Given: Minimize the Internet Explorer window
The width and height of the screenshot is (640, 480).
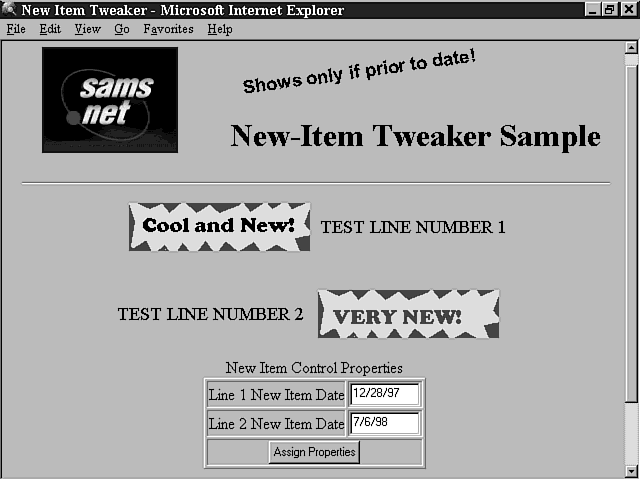Looking at the screenshot, I should tap(594, 10).
